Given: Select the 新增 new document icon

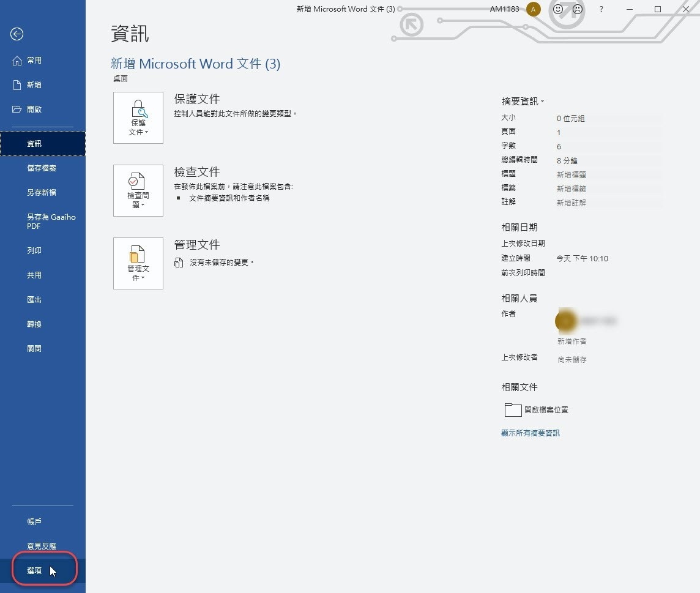Looking at the screenshot, I should point(17,85).
